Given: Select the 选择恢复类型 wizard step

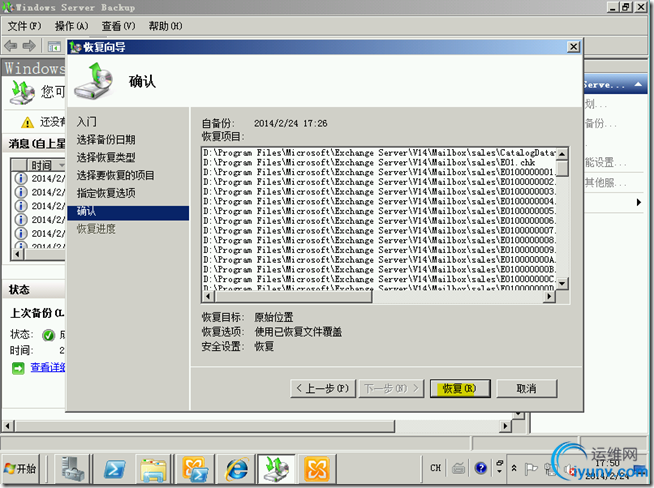Looking at the screenshot, I should click(106, 157).
